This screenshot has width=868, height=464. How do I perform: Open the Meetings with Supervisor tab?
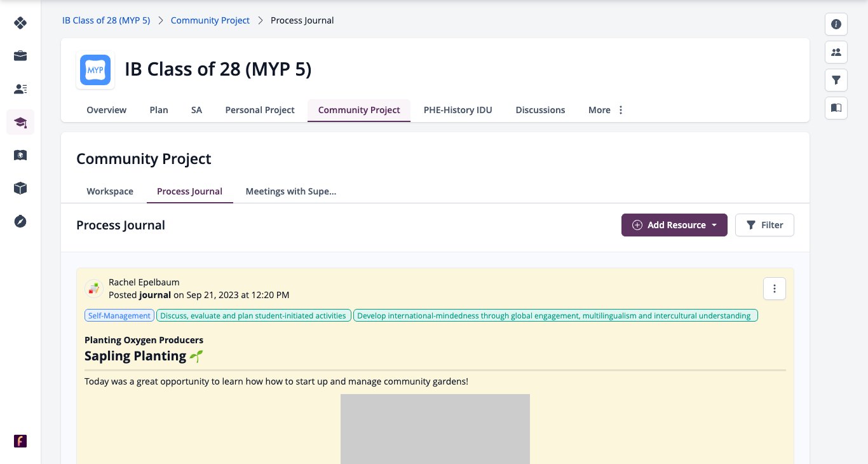click(x=291, y=191)
